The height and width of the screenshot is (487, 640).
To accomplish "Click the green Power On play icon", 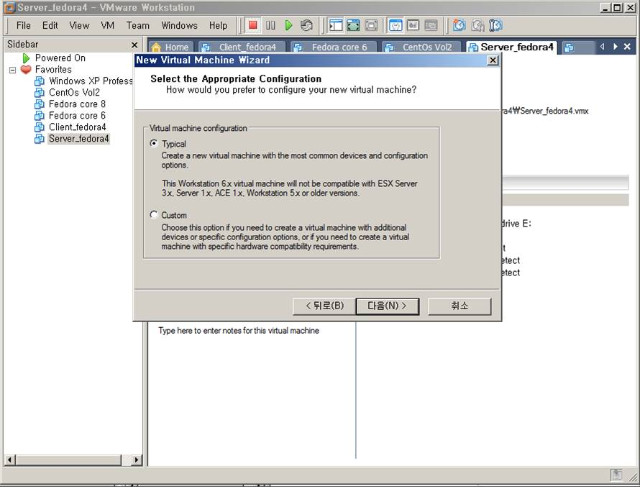I will click(x=289, y=25).
